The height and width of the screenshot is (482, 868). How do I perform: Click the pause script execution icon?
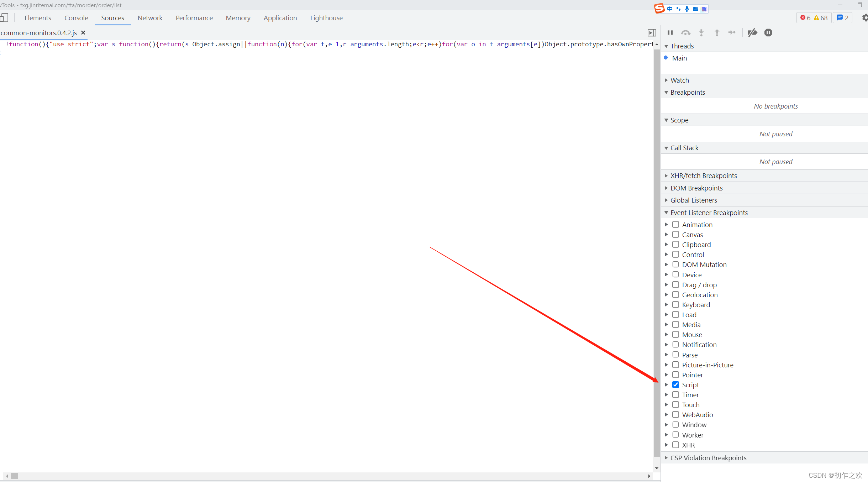tap(670, 33)
